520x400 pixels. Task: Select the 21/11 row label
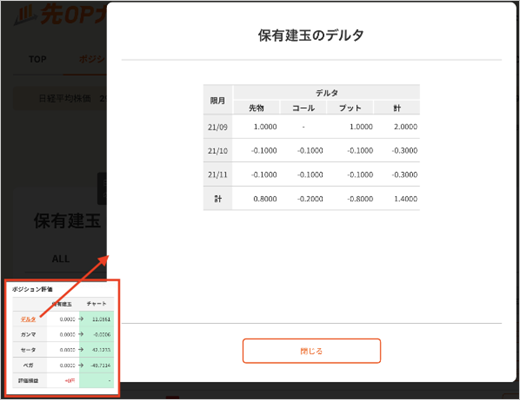[x=218, y=175]
